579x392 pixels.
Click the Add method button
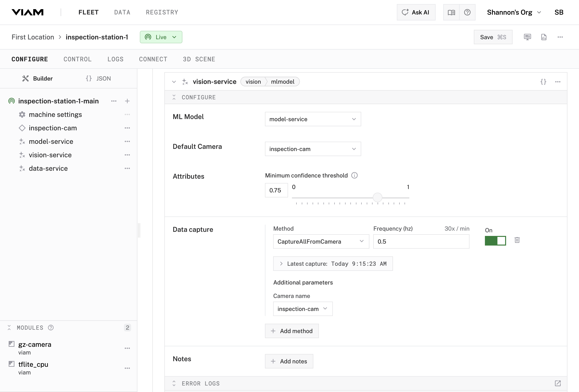pos(291,331)
